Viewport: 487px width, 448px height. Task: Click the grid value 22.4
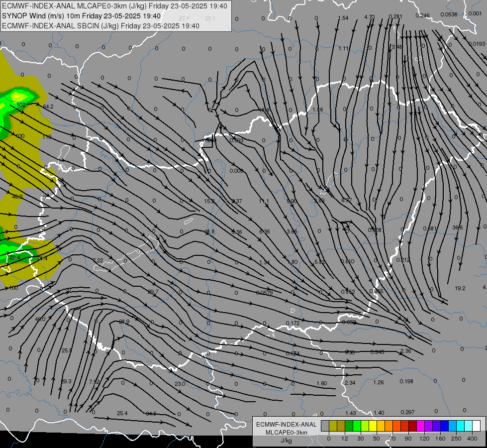14,257
